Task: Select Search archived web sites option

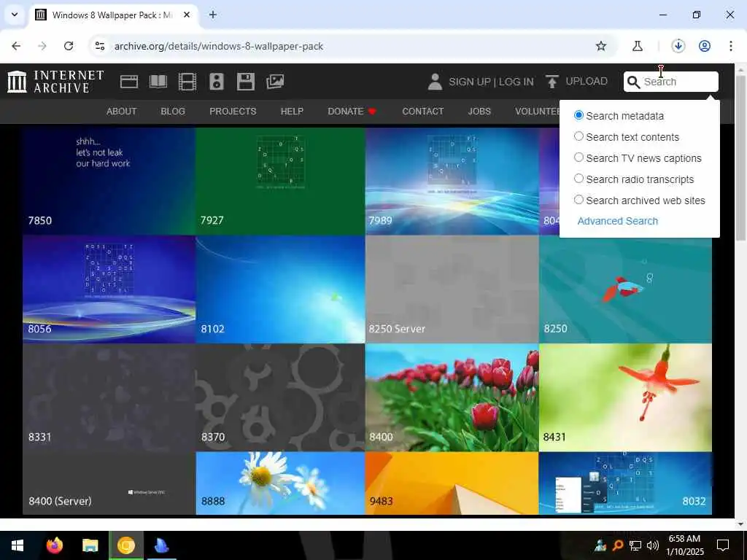Action: point(578,200)
